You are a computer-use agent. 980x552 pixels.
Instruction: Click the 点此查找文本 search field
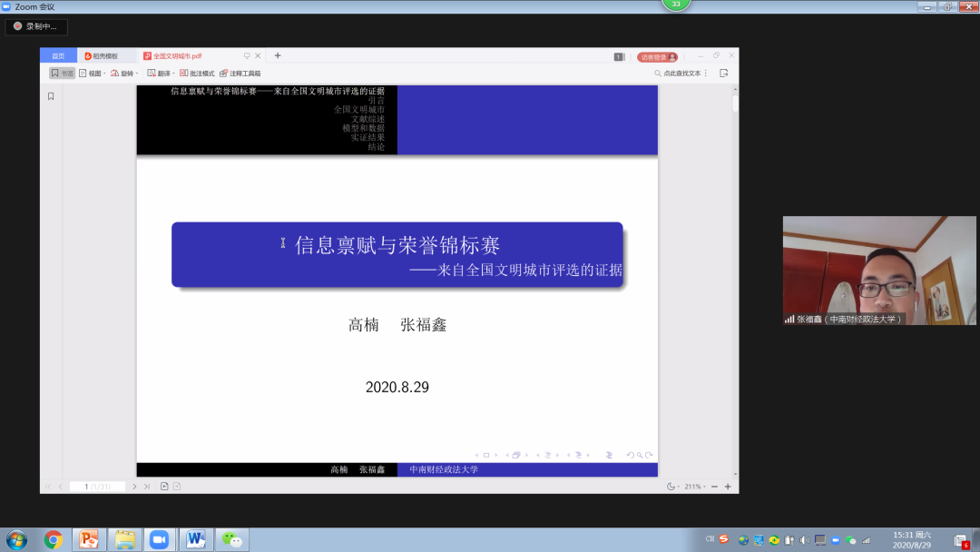coord(681,74)
